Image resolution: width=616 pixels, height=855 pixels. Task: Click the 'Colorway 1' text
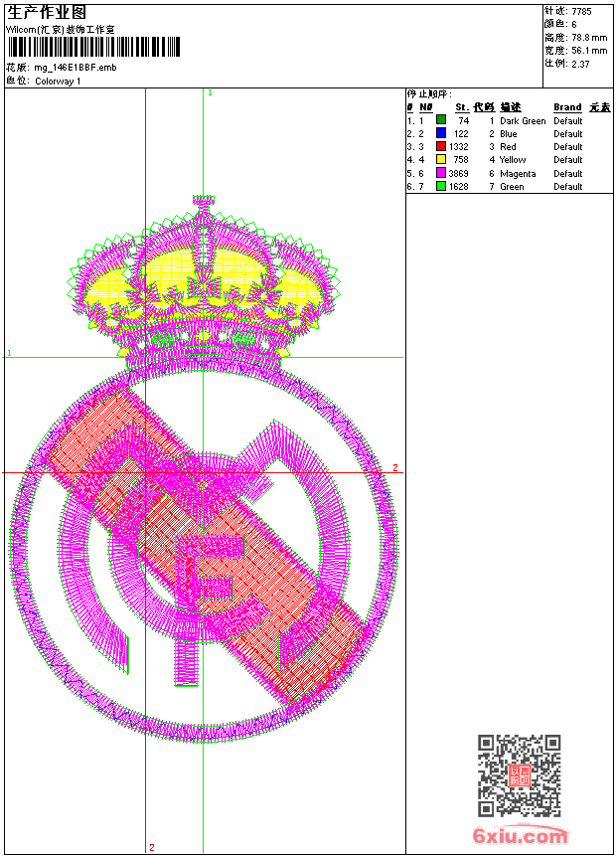coord(58,82)
